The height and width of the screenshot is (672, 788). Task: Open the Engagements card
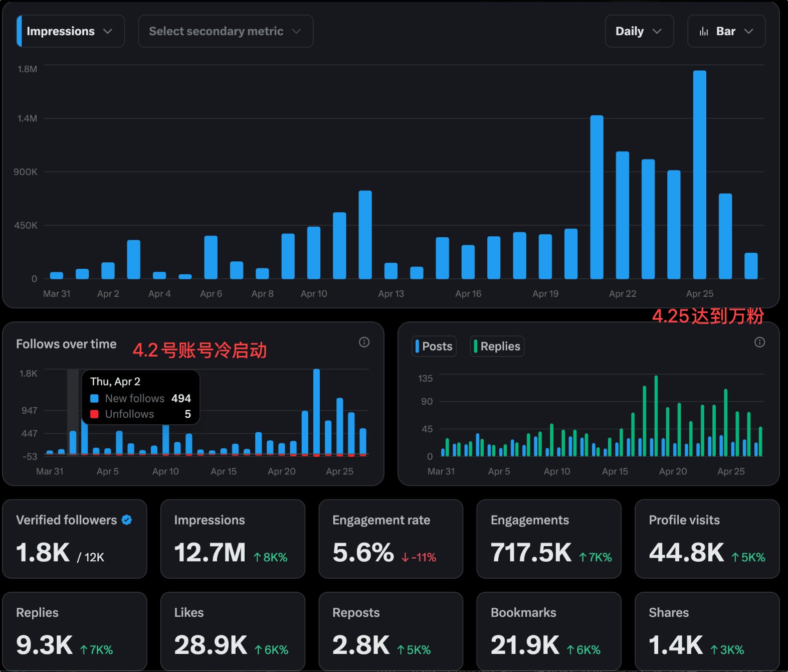549,539
